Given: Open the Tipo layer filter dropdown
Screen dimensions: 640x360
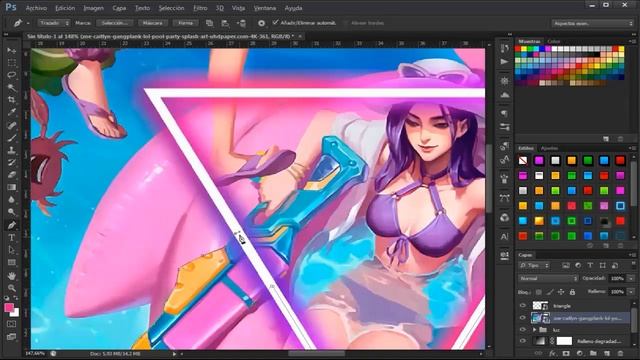Looking at the screenshot, I should click(x=534, y=265).
